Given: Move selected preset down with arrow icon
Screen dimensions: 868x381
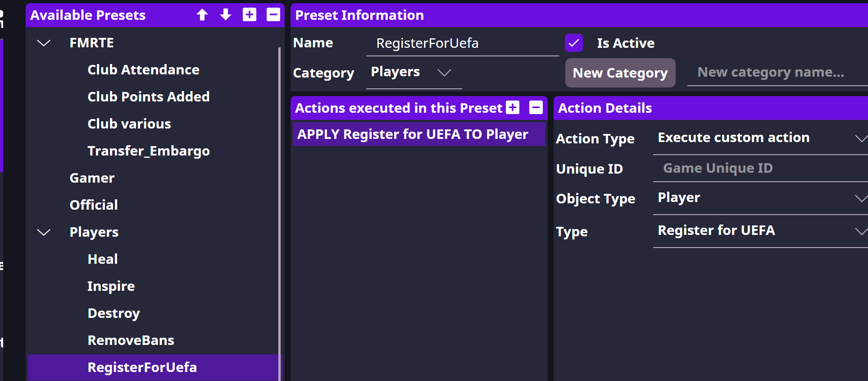Looking at the screenshot, I should click(226, 15).
